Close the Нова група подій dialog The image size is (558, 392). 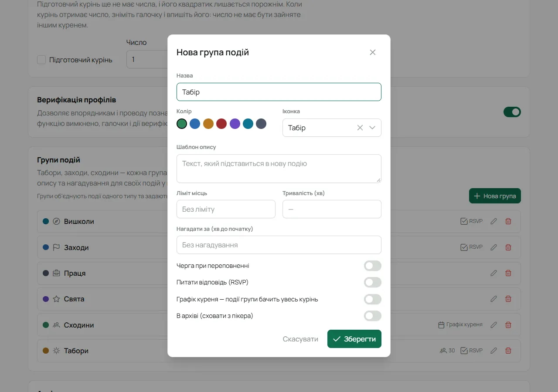pyautogui.click(x=372, y=52)
